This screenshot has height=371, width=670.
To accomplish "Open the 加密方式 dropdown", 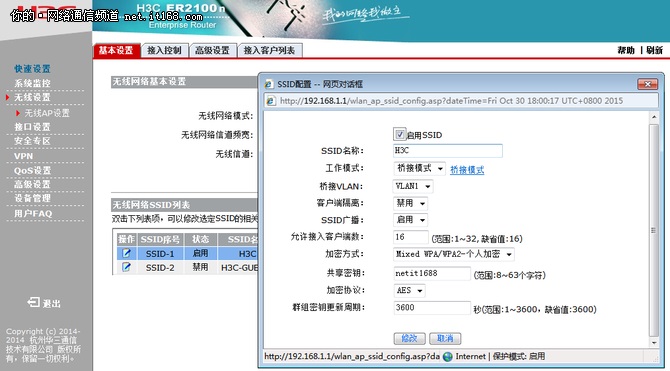I will click(453, 254).
